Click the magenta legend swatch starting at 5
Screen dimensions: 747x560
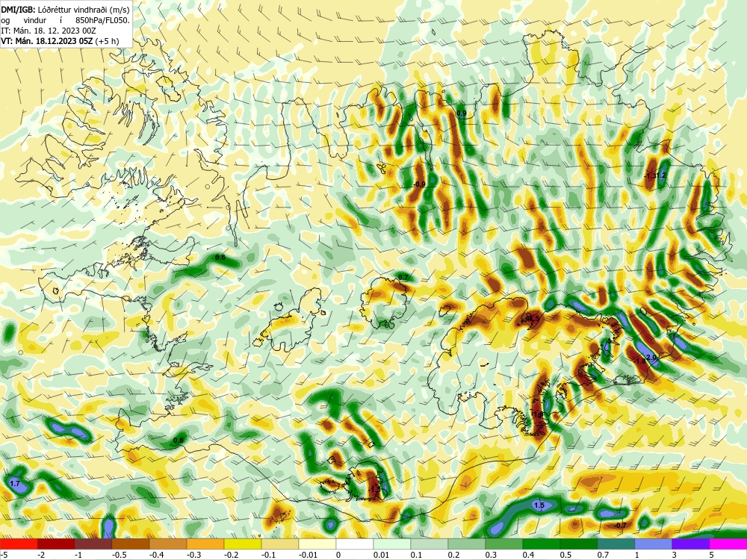point(728,544)
